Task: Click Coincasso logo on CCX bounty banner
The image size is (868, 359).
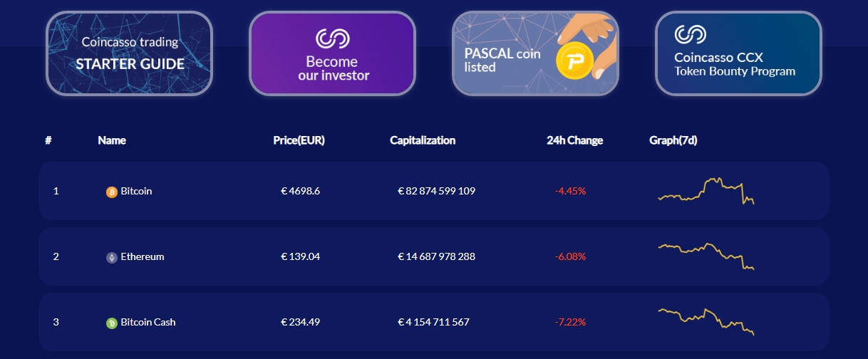Action: point(690,35)
